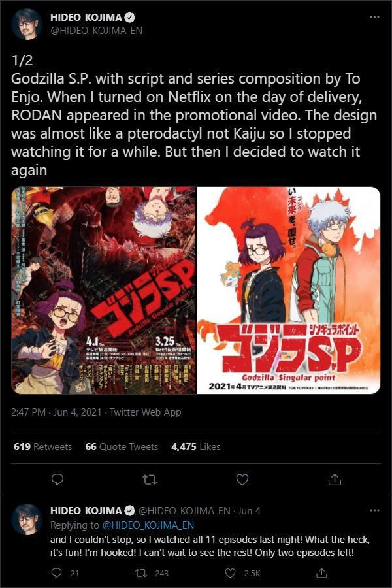Image resolution: width=392 pixels, height=588 pixels.
Task: Click the main tweet's reply bubble icon
Action: [57, 480]
